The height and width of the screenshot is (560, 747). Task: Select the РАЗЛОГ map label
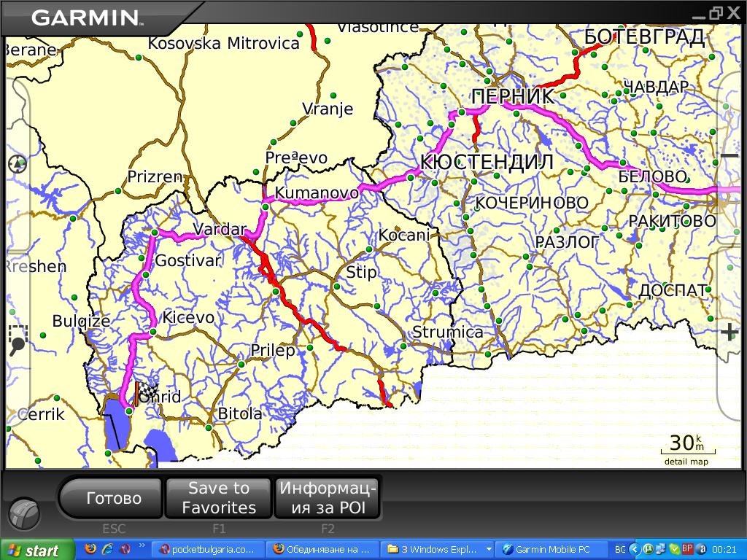[567, 242]
